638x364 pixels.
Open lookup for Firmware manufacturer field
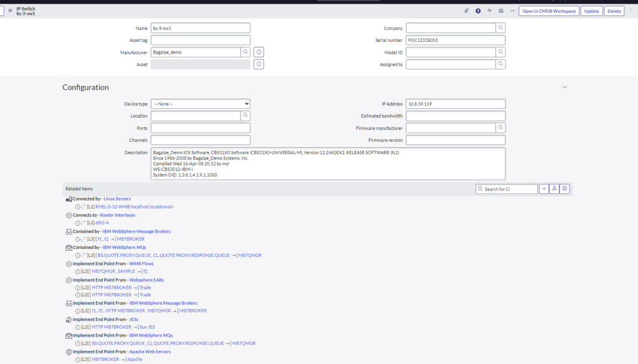500,128
